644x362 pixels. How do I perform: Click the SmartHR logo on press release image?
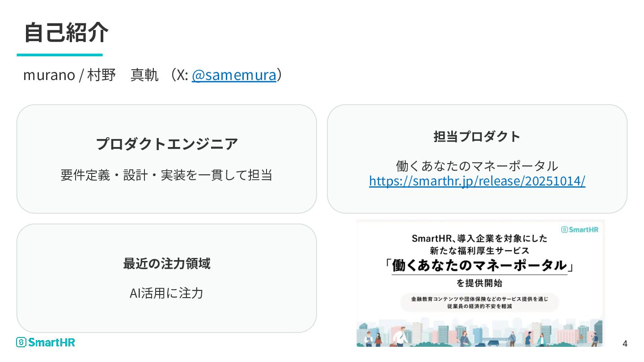coord(580,230)
